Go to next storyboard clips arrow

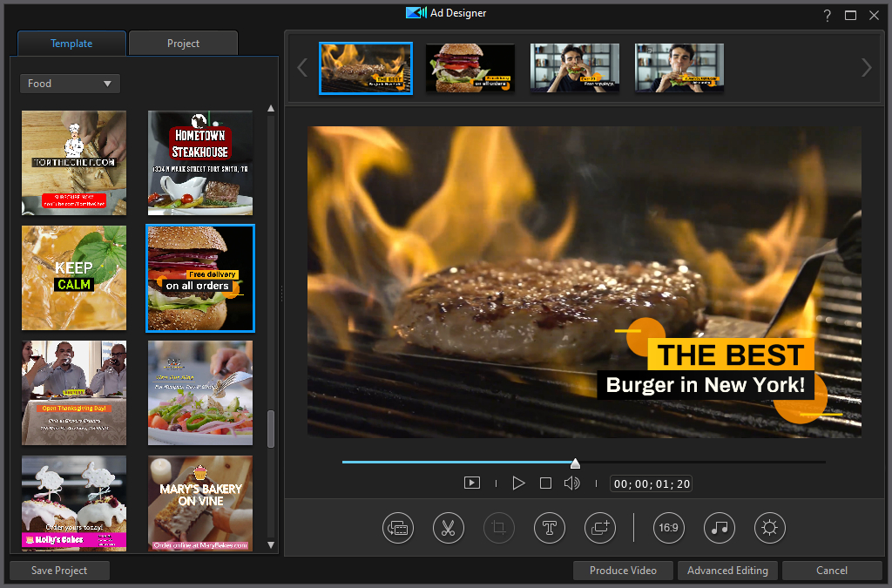pyautogui.click(x=866, y=68)
